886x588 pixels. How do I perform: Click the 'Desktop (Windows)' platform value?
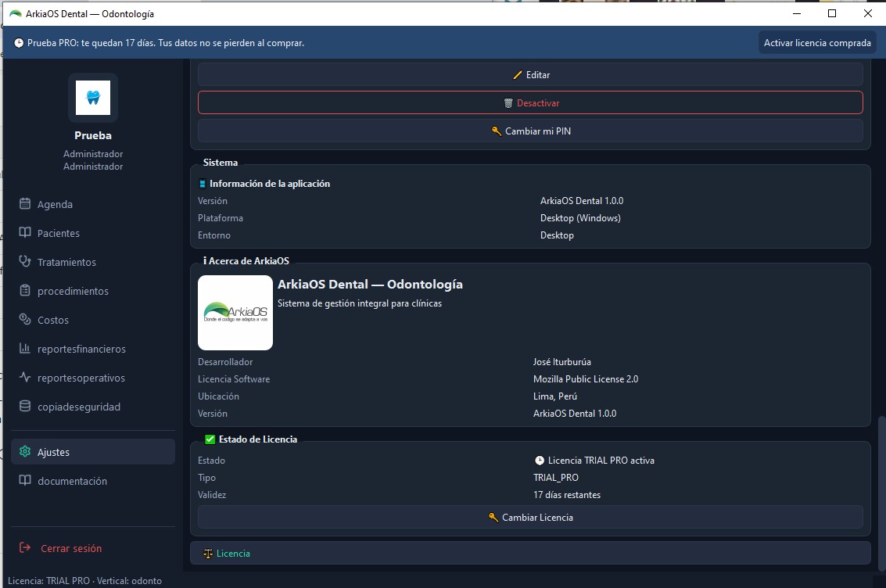click(x=580, y=218)
